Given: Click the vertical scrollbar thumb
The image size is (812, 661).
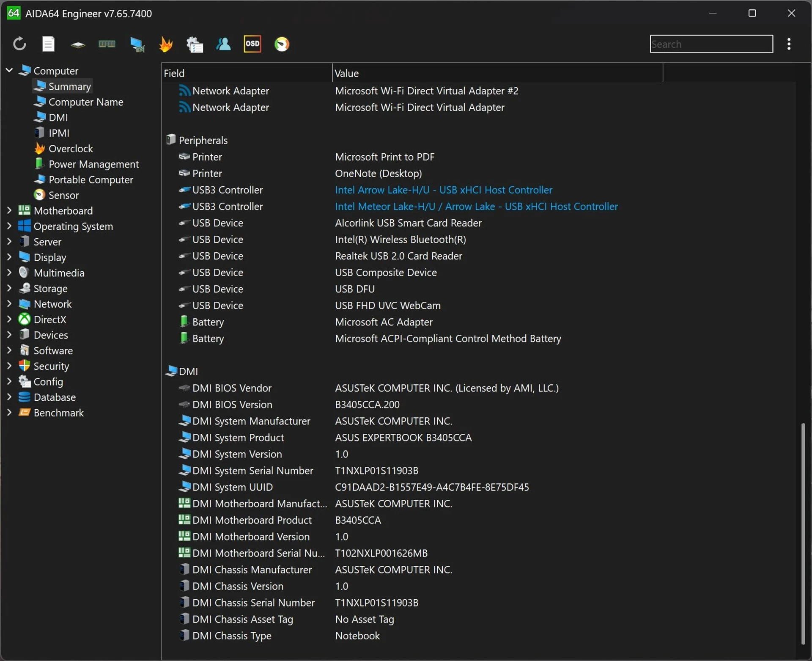Looking at the screenshot, I should coord(803,534).
